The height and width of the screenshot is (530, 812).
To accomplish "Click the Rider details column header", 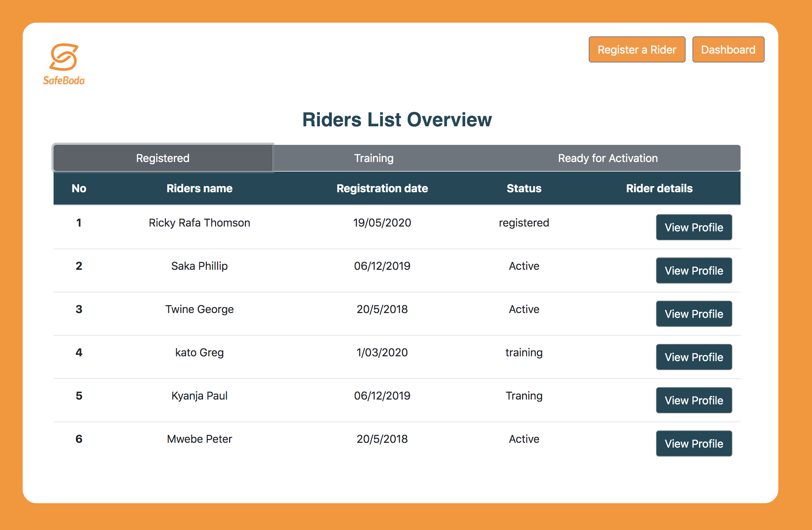I will coord(659,188).
